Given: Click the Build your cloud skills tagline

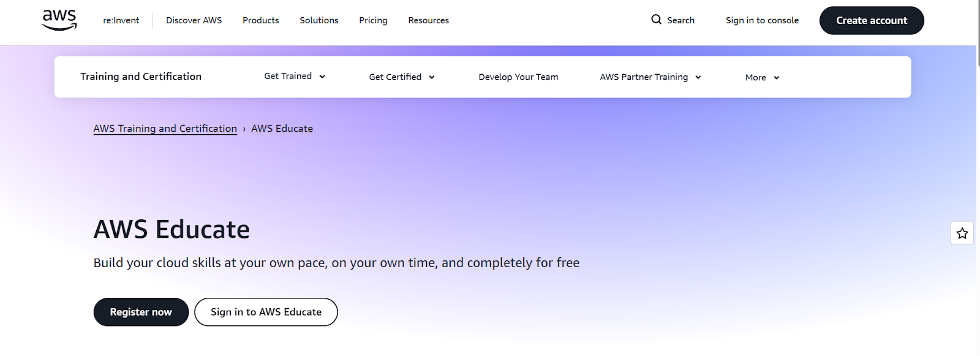Looking at the screenshot, I should click(336, 263).
